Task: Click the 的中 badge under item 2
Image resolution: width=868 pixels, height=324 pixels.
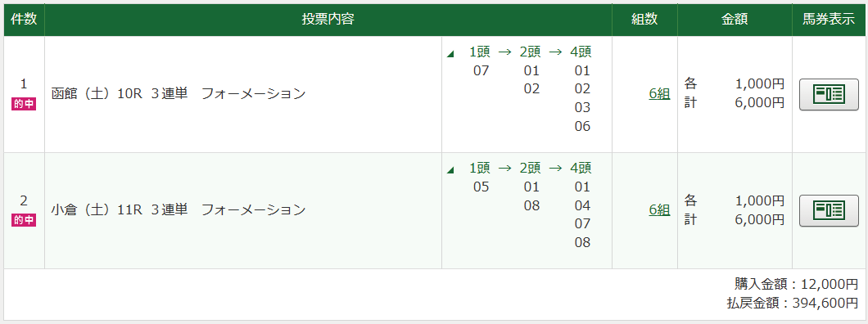Action: (24, 220)
